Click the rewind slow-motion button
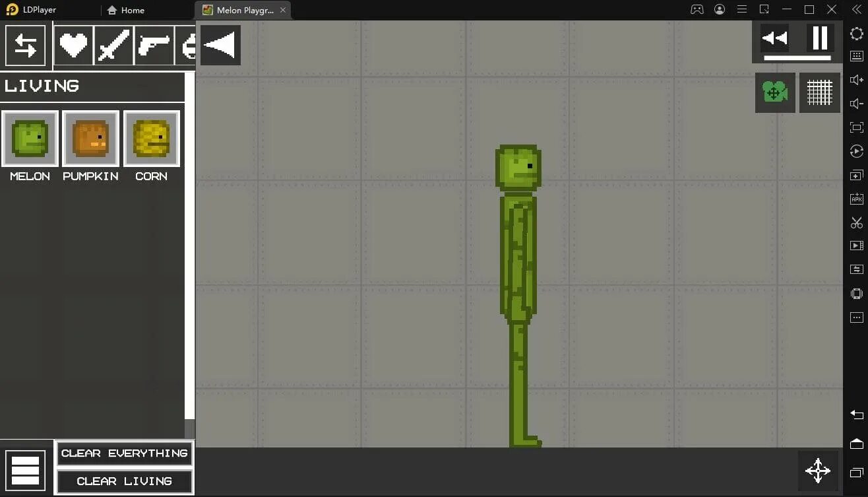Screen dimensions: 868x497 pos(774,38)
